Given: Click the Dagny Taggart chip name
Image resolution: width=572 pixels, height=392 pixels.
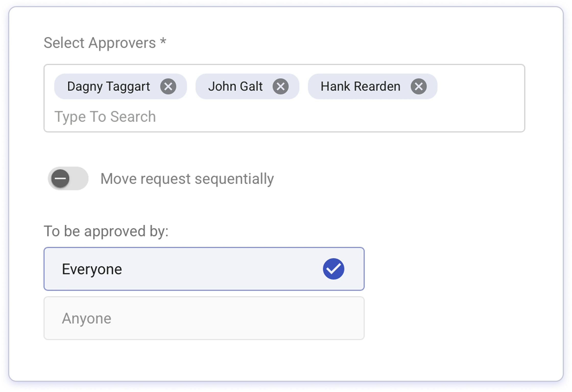Looking at the screenshot, I should [x=108, y=87].
